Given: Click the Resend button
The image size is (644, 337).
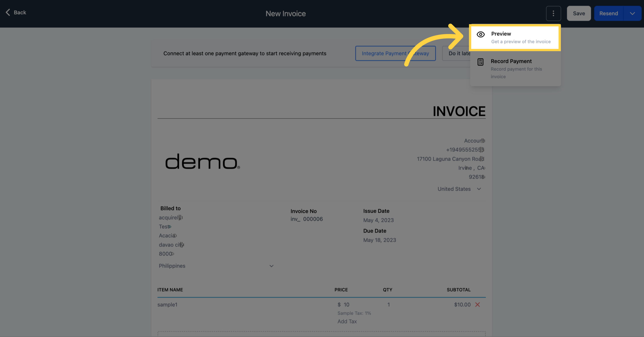Looking at the screenshot, I should [x=609, y=14].
